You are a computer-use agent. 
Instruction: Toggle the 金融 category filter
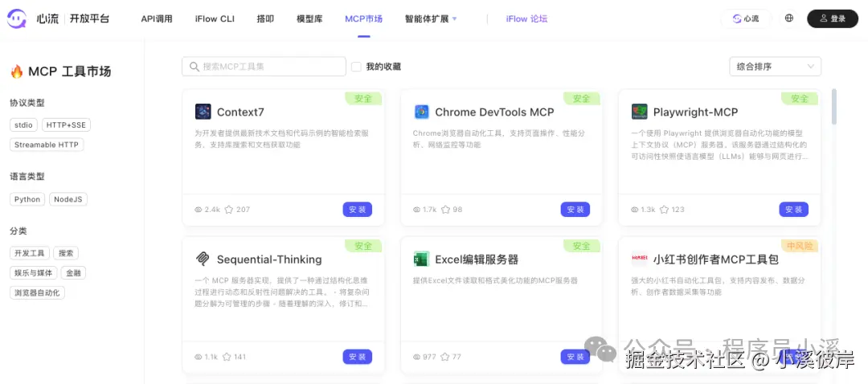tap(73, 273)
